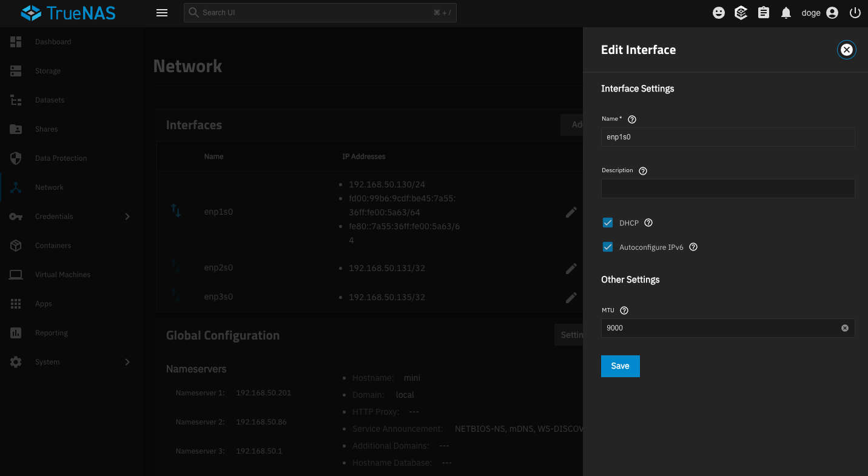The height and width of the screenshot is (476, 868).
Task: Open the alerts bell icon
Action: 786,13
